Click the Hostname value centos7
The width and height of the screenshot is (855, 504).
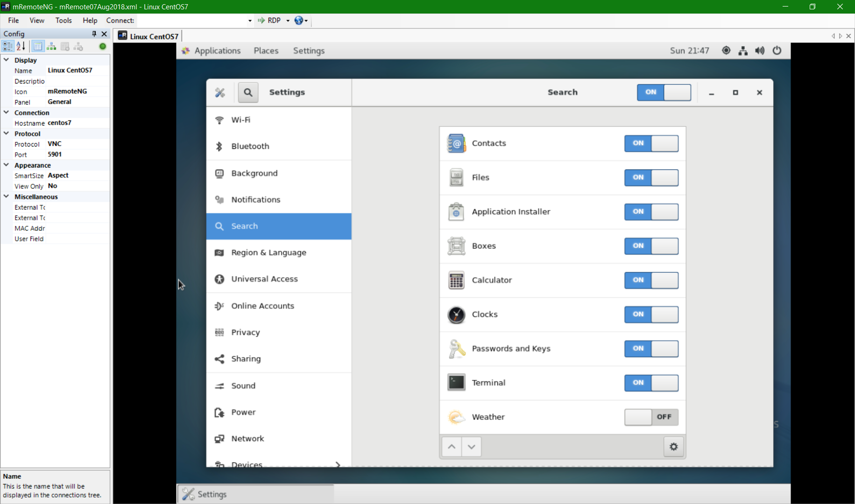78,123
